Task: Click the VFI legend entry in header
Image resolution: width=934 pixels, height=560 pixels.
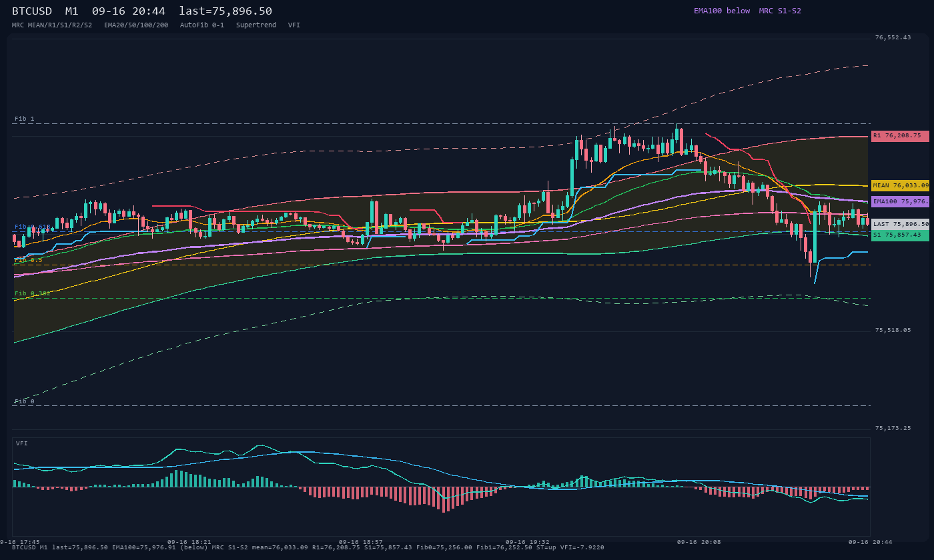Action: 294,25
